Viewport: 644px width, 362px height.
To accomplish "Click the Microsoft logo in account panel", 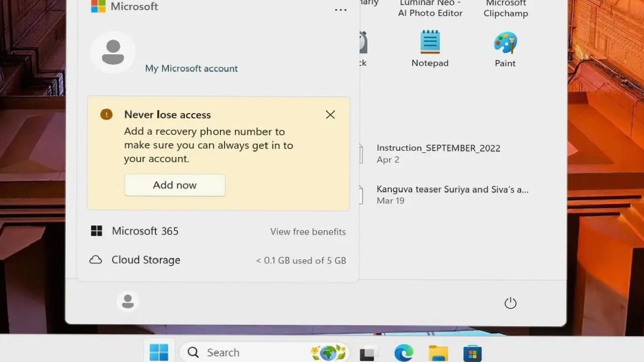I will [x=98, y=6].
